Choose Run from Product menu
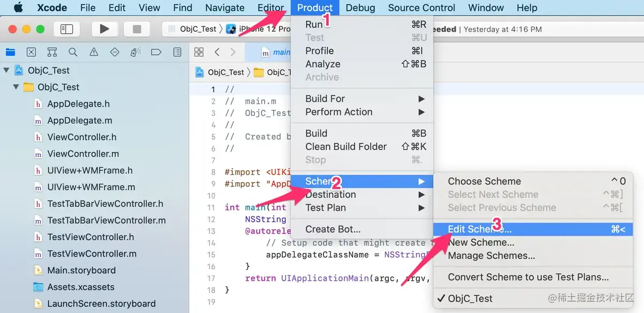Image resolution: width=644 pixels, height=313 pixels. tap(362, 24)
